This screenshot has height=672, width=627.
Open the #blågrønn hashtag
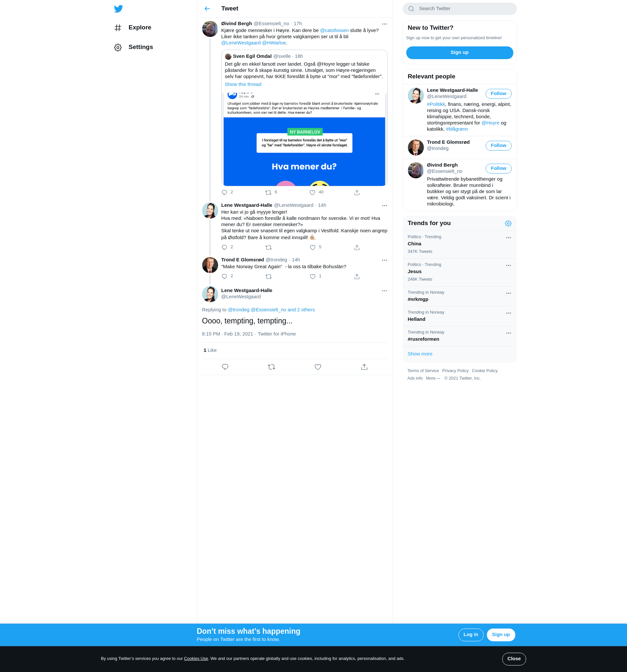tap(457, 129)
